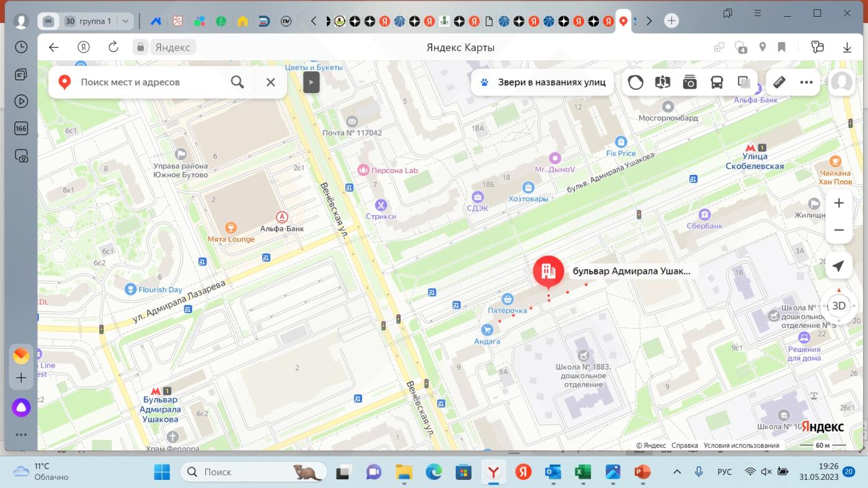Open the 'Условия использования' link
The image size is (868, 488).
[741, 445]
